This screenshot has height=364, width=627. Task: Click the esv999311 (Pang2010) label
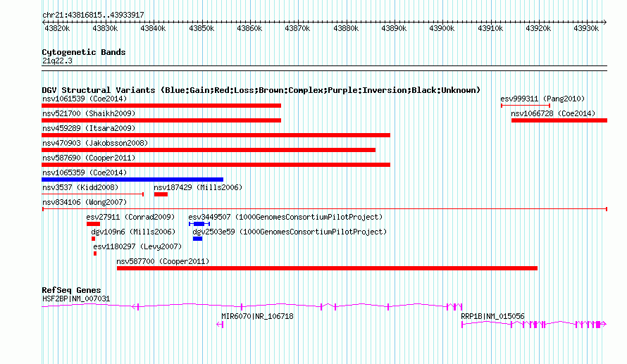542,99
